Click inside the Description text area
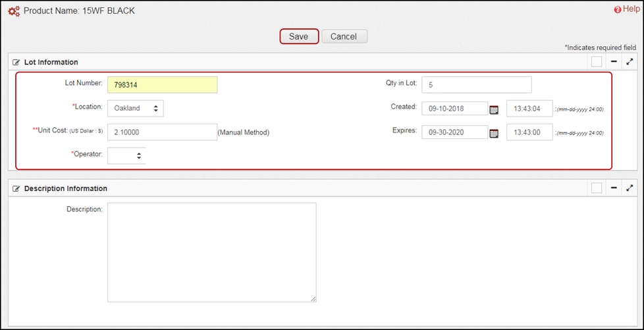This screenshot has width=644, height=330. coord(212,252)
